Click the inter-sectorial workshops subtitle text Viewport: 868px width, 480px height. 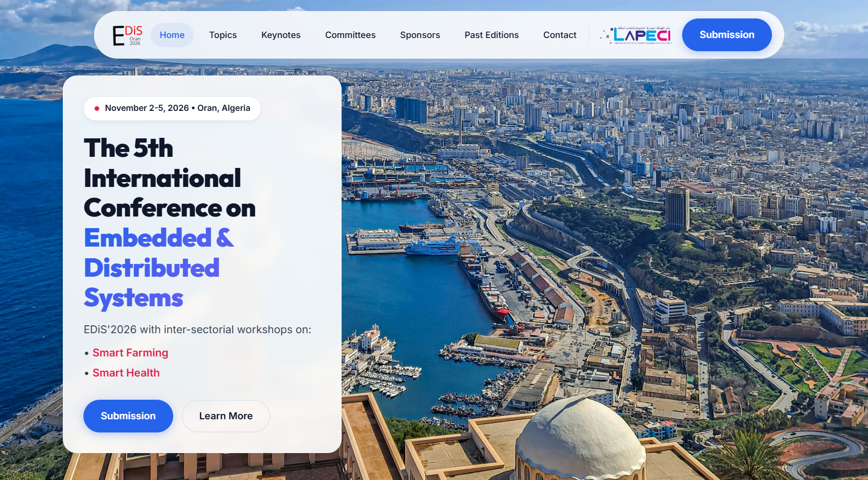coord(197,330)
